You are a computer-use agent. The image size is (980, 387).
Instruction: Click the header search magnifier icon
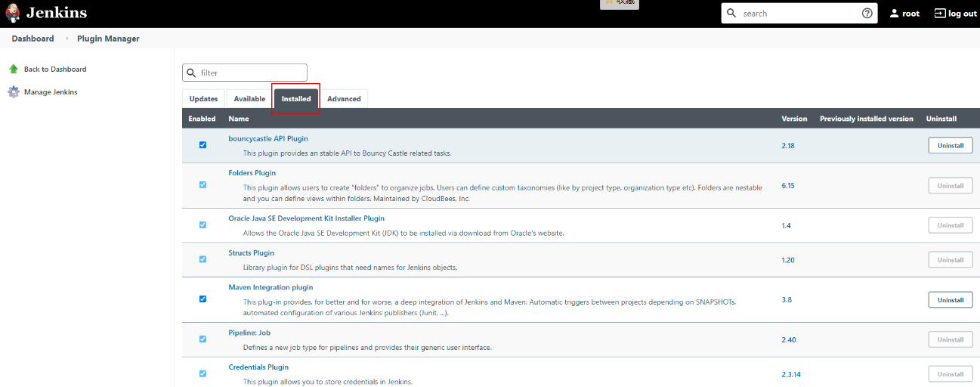pos(731,14)
